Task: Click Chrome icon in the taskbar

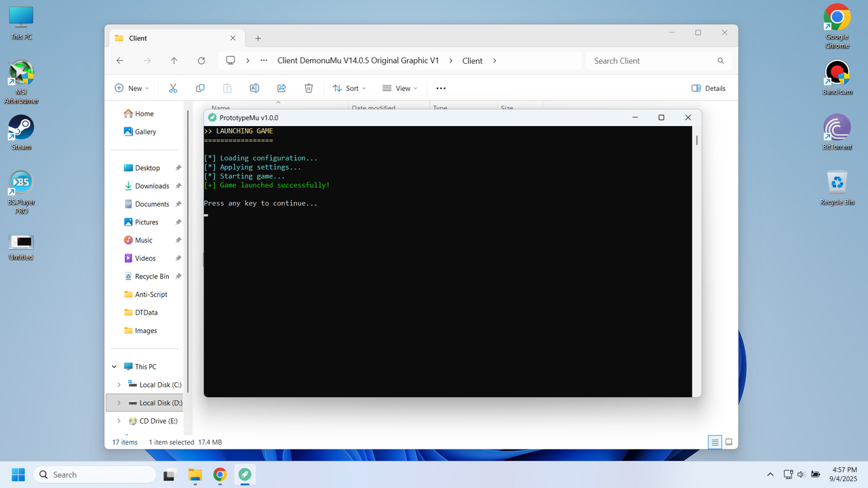Action: 220,474
